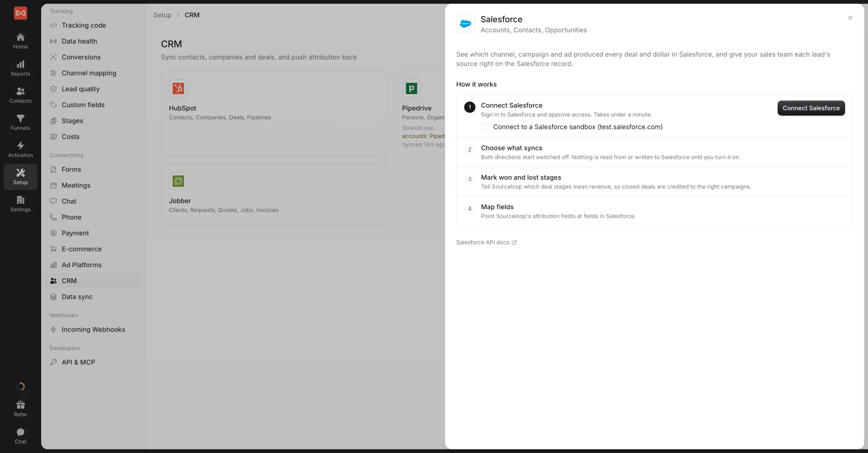868x453 pixels.
Task: Click the loading spinner icon above Refer
Action: 20,386
